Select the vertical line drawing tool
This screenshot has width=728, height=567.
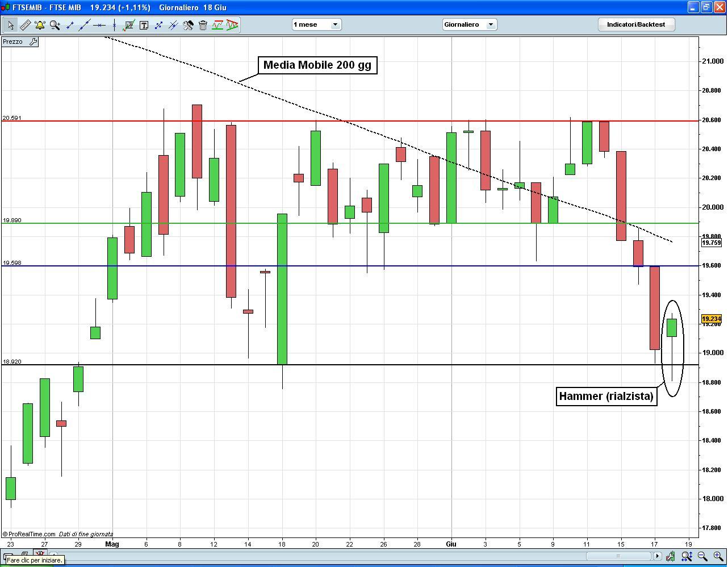tap(114, 25)
